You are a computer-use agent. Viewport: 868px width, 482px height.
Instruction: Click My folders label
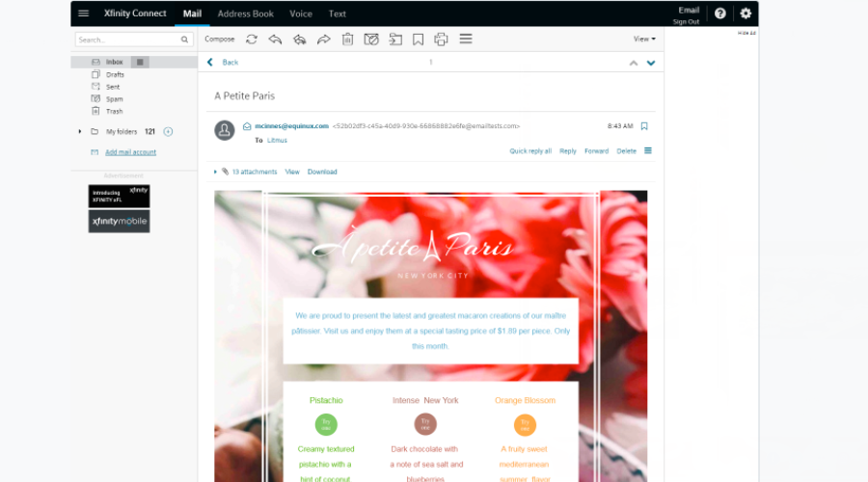(x=122, y=132)
